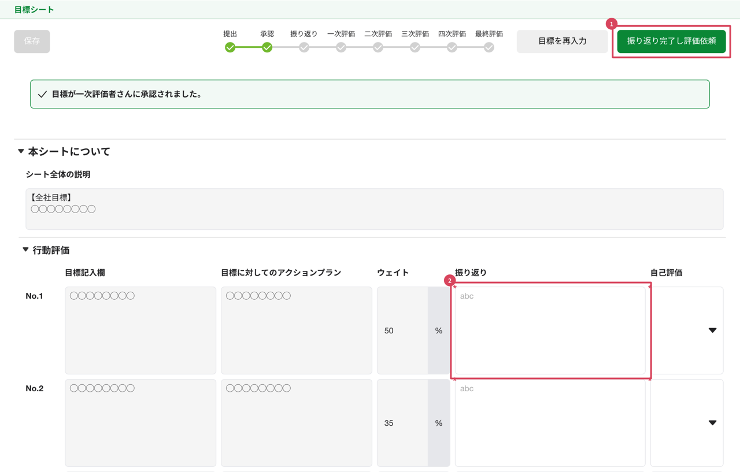Click the 二次評価 step circle

378,47
